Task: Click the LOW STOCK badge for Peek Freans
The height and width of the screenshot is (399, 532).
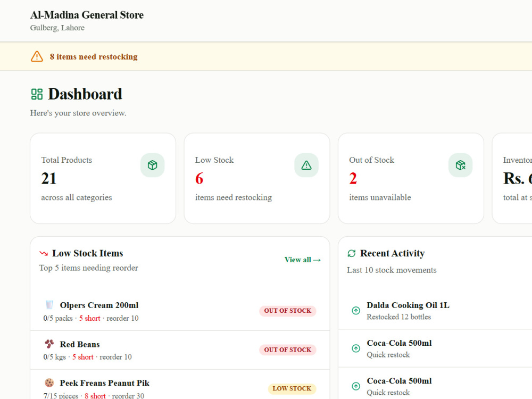Action: pos(292,388)
